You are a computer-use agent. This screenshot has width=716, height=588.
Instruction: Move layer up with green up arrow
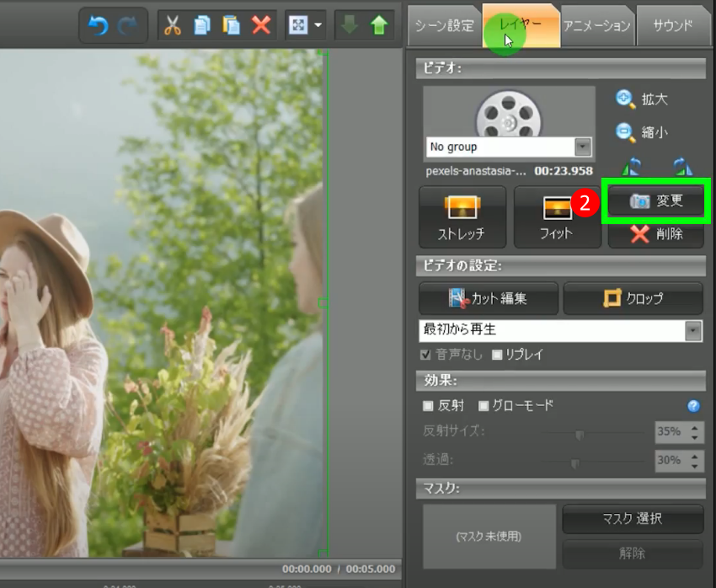(378, 25)
